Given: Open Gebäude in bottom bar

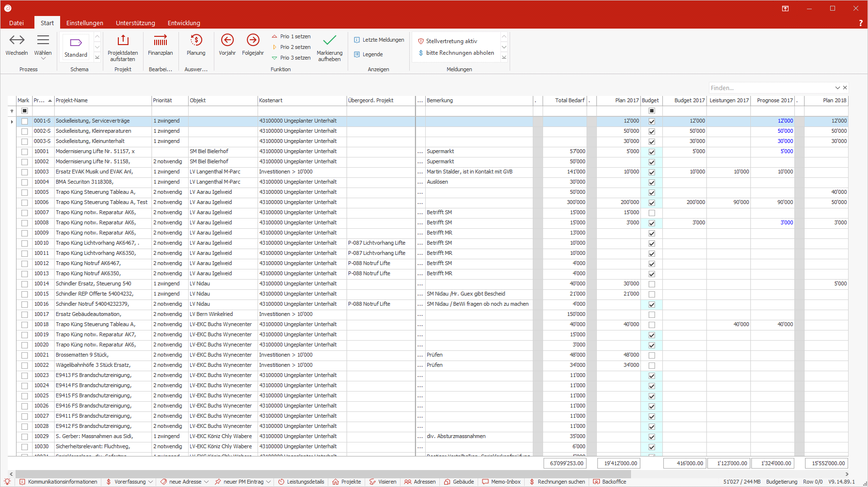Looking at the screenshot, I should (x=459, y=482).
